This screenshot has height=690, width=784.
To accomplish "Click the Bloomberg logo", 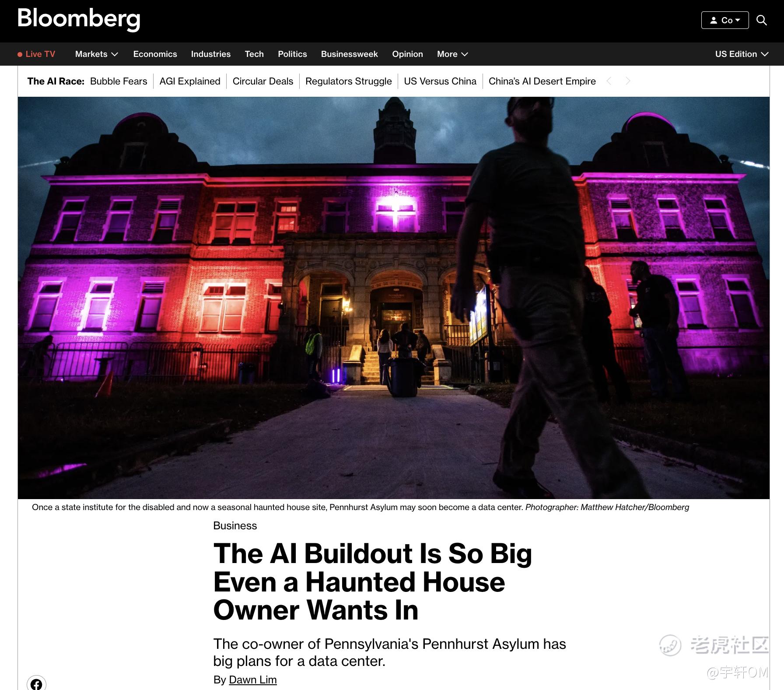I will tap(79, 19).
